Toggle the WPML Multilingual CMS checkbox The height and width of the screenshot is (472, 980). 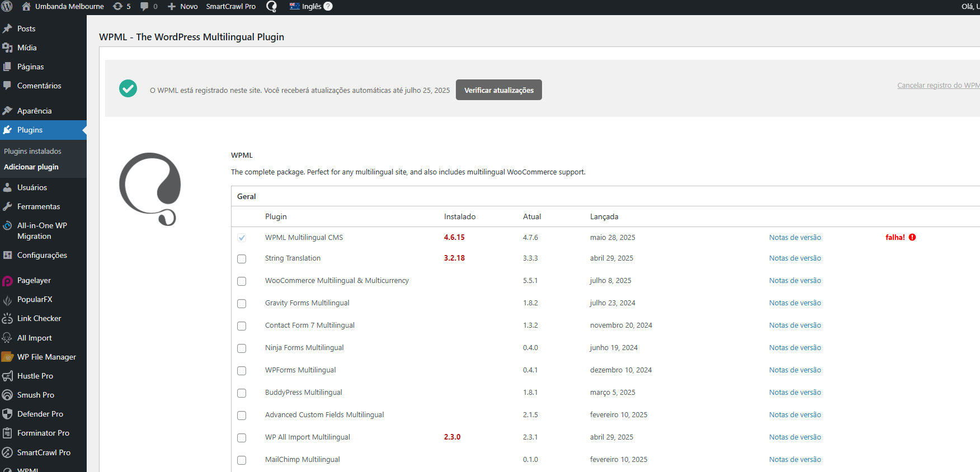(242, 238)
